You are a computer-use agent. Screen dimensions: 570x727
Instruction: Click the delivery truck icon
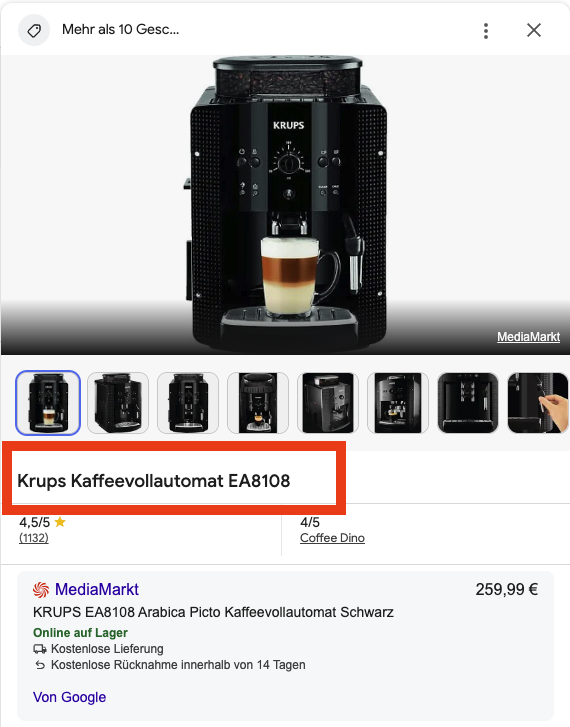coord(40,649)
